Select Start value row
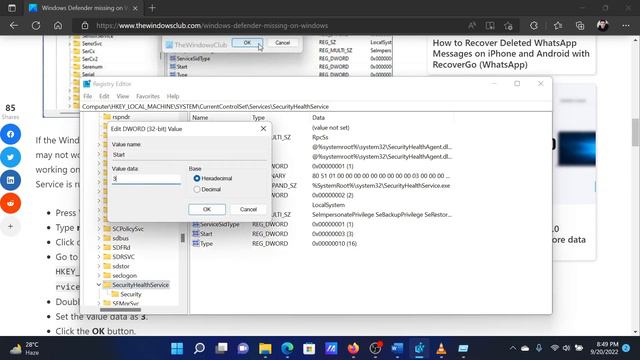The height and width of the screenshot is (360, 640). click(x=206, y=234)
